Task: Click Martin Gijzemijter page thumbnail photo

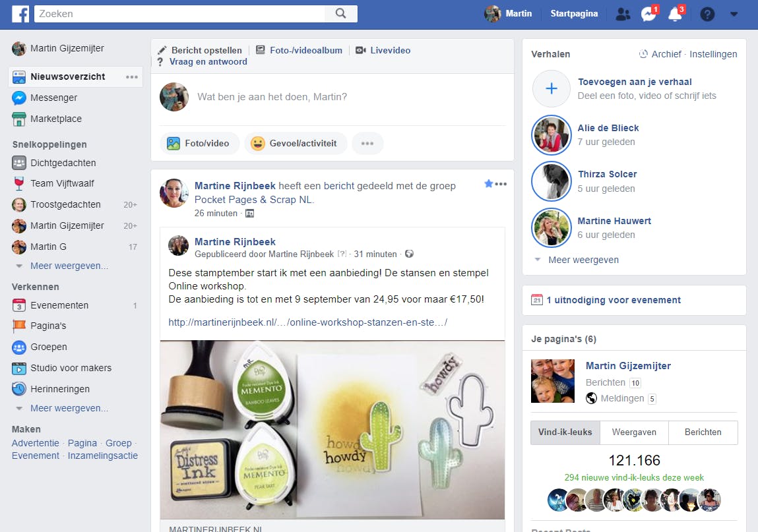Action: [553, 381]
